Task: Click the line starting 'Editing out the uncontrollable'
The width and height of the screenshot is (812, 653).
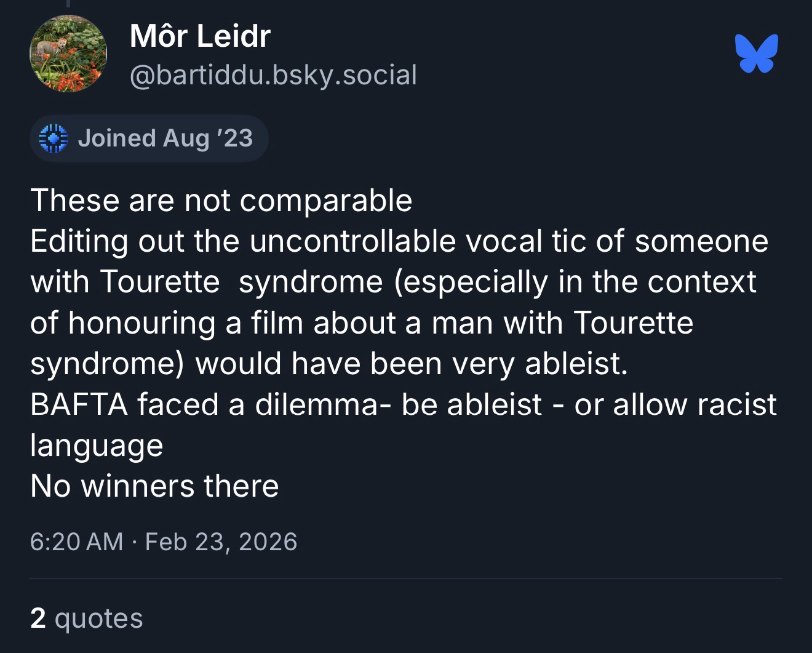Action: click(x=399, y=241)
